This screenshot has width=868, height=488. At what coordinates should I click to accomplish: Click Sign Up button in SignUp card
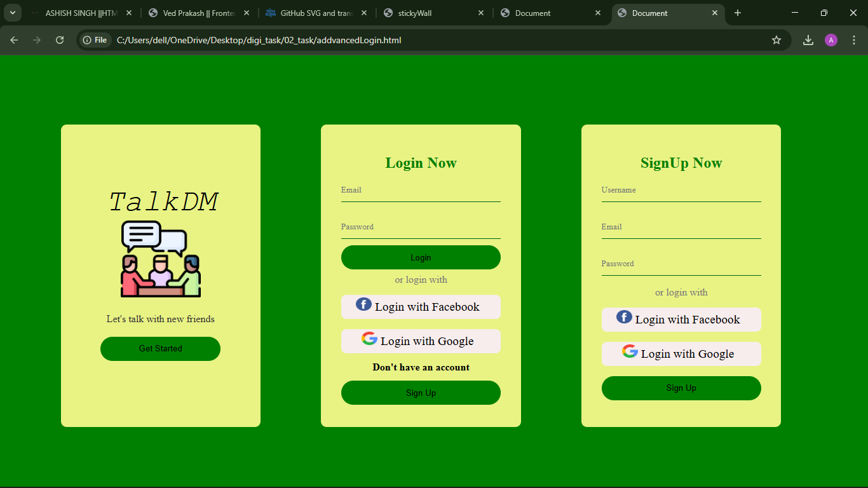click(681, 388)
